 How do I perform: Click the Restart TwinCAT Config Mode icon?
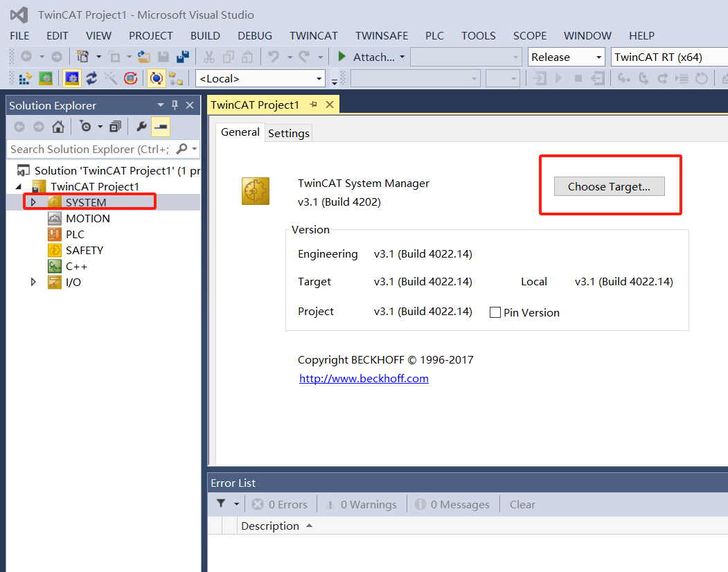[x=71, y=78]
